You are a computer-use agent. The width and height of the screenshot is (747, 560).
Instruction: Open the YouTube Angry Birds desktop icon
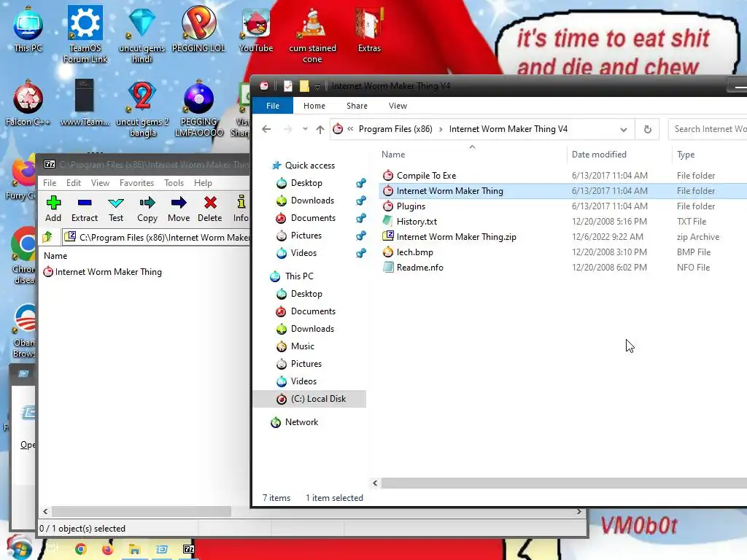tap(256, 29)
